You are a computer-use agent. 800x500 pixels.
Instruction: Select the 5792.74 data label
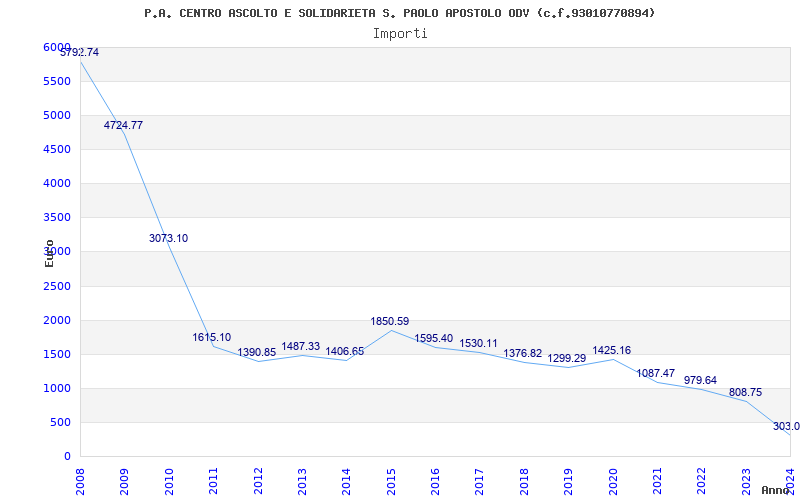[x=80, y=52]
